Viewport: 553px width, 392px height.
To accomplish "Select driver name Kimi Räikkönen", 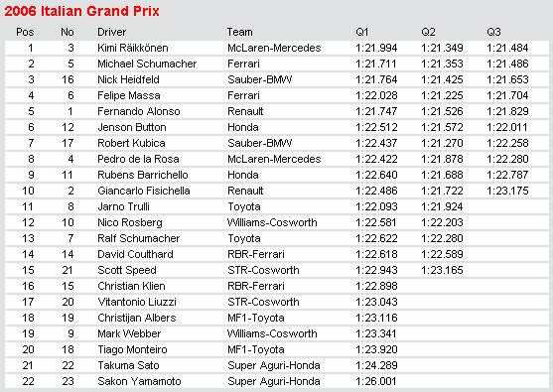I will click(133, 48).
